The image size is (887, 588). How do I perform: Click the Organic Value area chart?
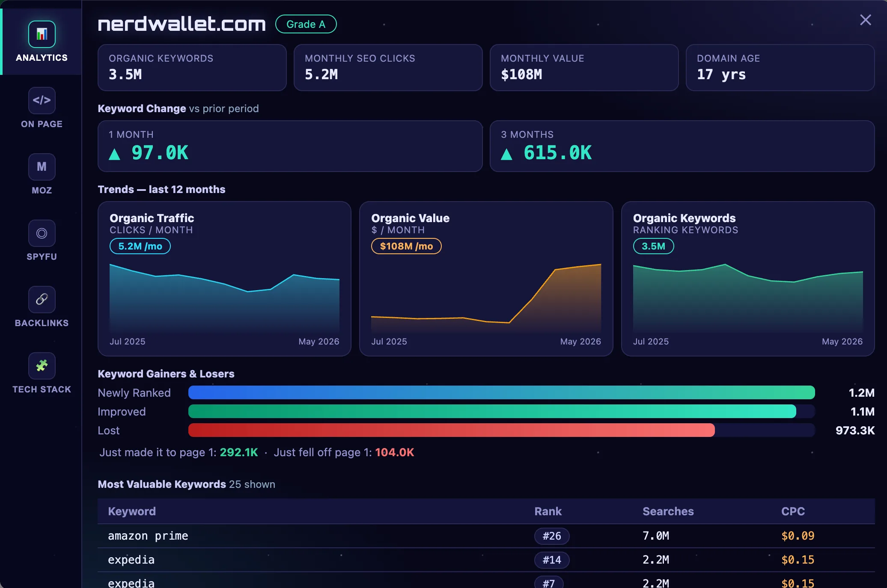486,298
